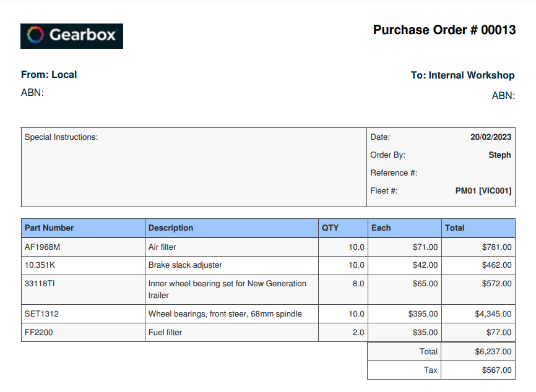Click the fleet number PM01 [VIC001]
This screenshot has height=392, width=536.
[483, 191]
